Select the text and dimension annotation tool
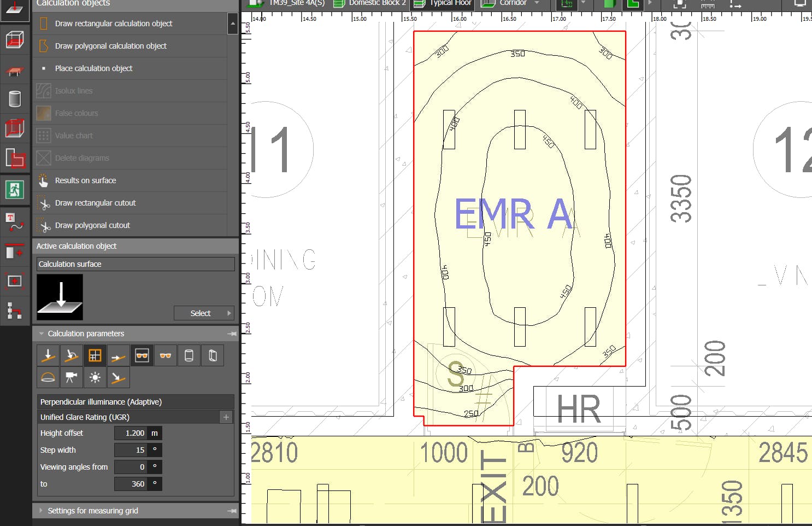This screenshot has width=812, height=526. 15,221
